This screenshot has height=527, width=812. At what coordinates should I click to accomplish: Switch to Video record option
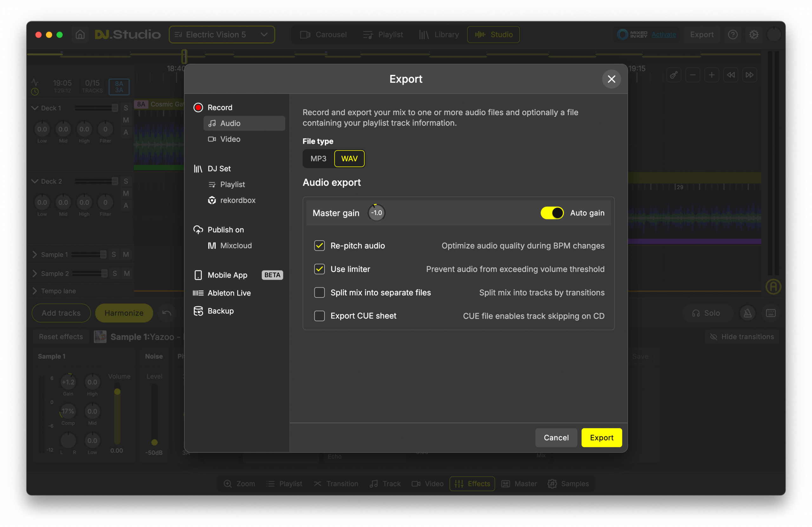[x=230, y=139]
